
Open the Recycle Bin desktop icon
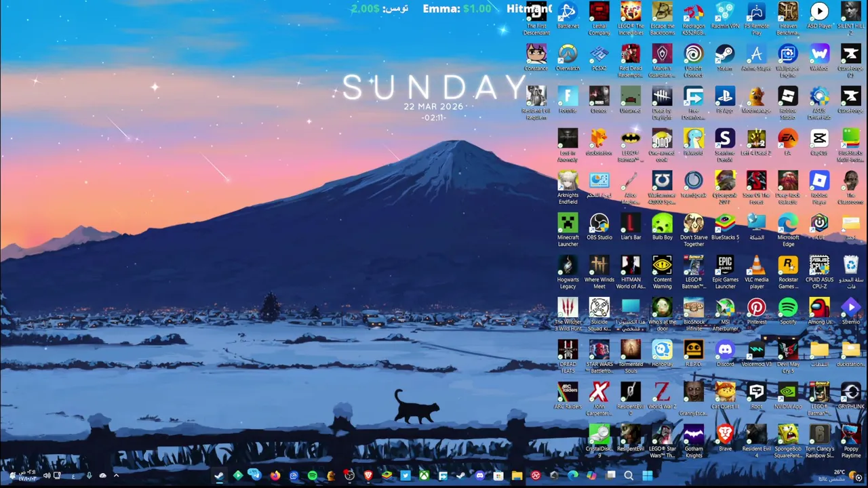(x=850, y=272)
